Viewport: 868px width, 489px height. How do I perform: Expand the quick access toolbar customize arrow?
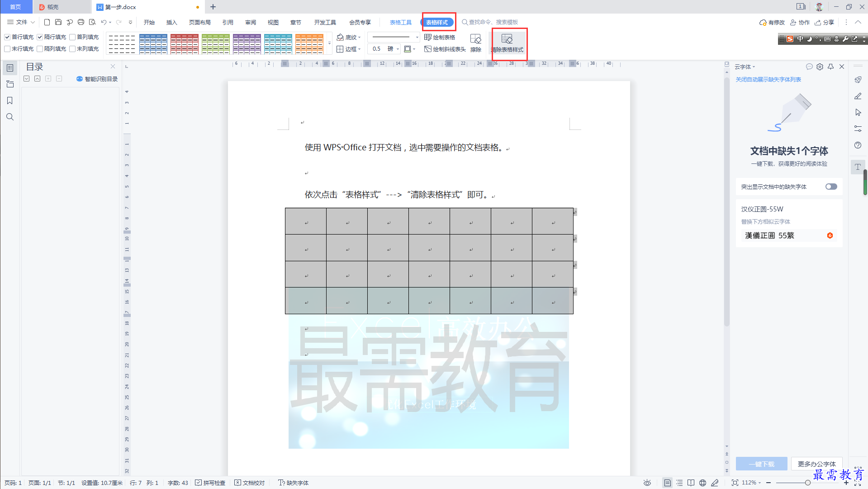pyautogui.click(x=131, y=22)
